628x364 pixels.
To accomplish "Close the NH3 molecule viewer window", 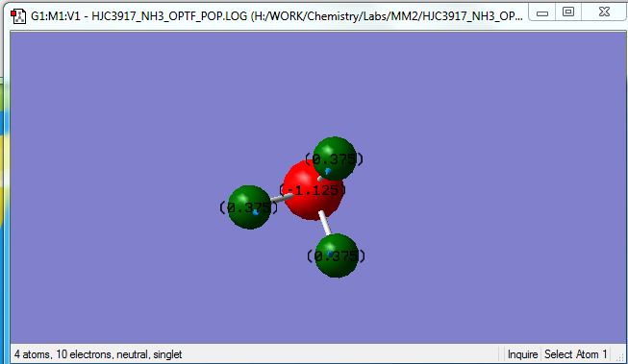I will click(x=604, y=12).
